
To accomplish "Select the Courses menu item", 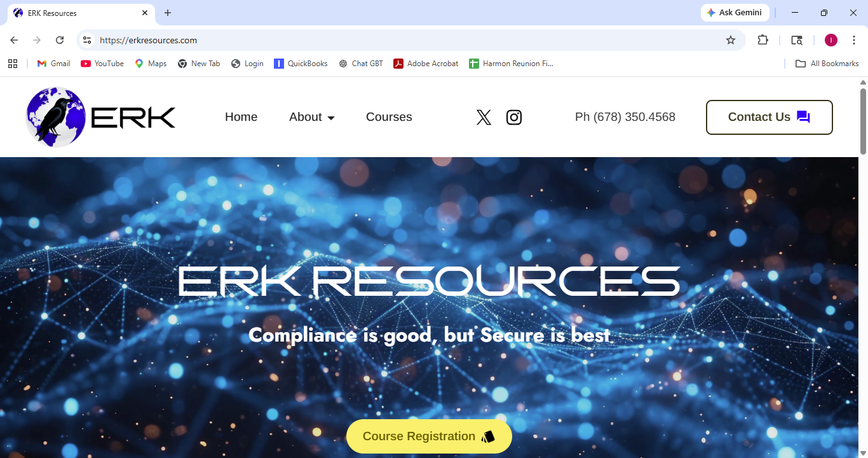I will click(x=389, y=117).
